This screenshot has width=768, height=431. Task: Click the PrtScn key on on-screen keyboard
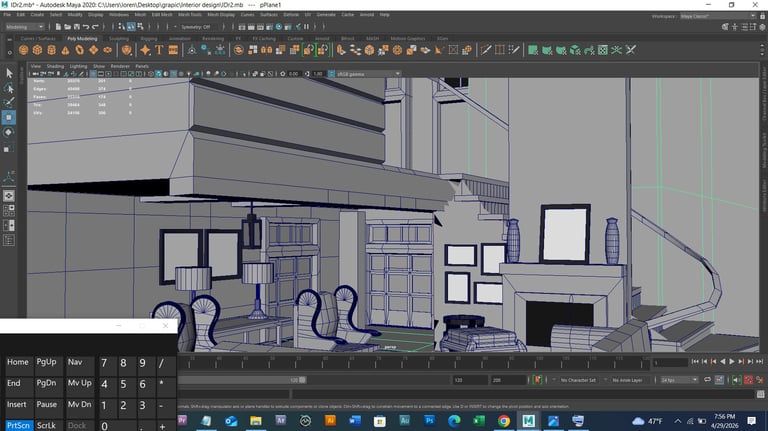18,424
